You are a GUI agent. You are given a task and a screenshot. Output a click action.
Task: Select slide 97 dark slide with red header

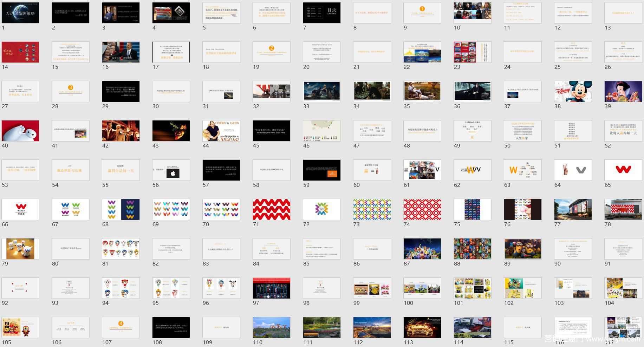point(272,288)
